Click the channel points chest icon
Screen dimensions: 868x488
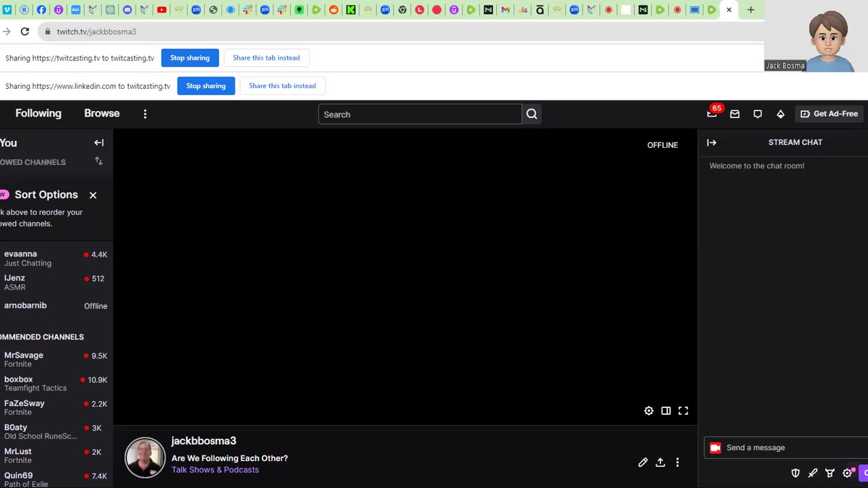pyautogui.click(x=830, y=473)
